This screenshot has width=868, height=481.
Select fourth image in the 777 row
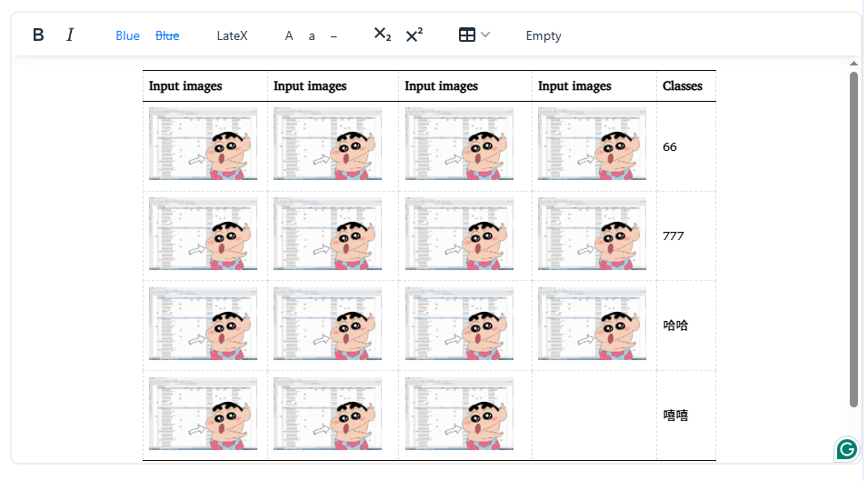[x=593, y=234]
